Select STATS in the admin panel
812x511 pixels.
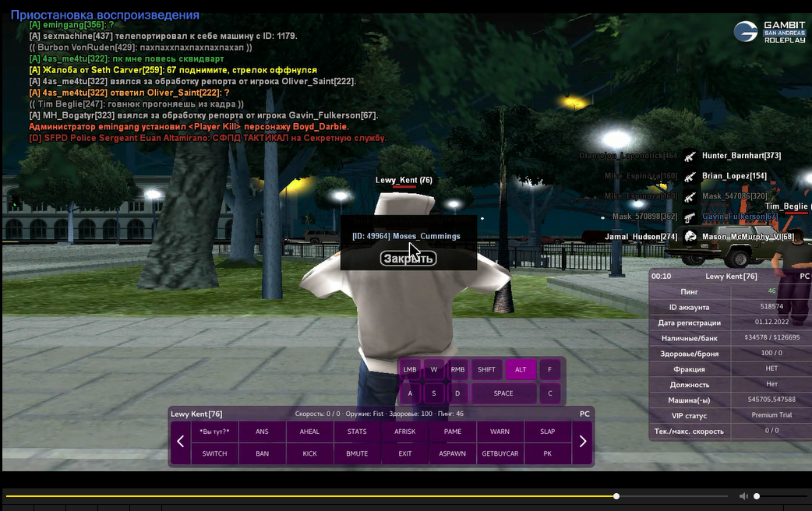coord(357,432)
